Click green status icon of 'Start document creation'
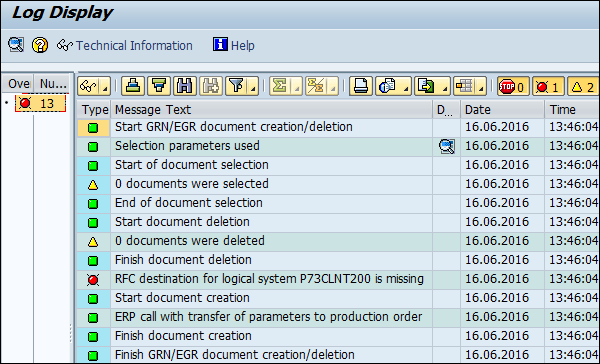600x364 pixels. coord(93,299)
